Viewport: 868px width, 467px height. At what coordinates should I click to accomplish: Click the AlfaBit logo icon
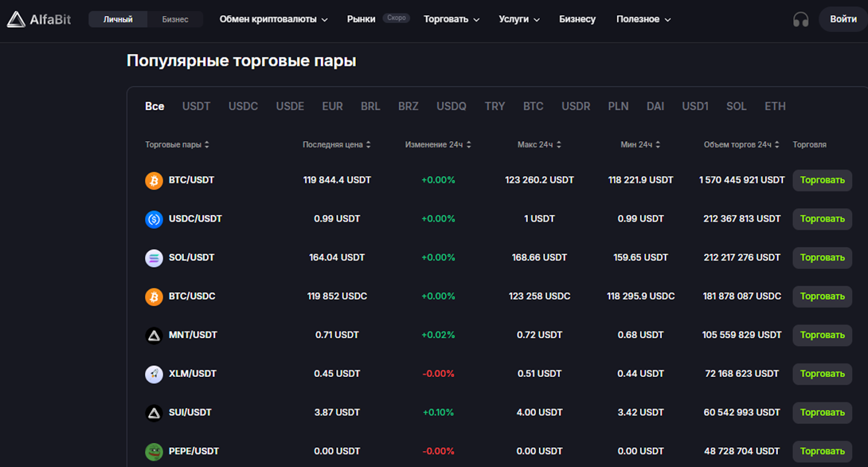tap(16, 20)
